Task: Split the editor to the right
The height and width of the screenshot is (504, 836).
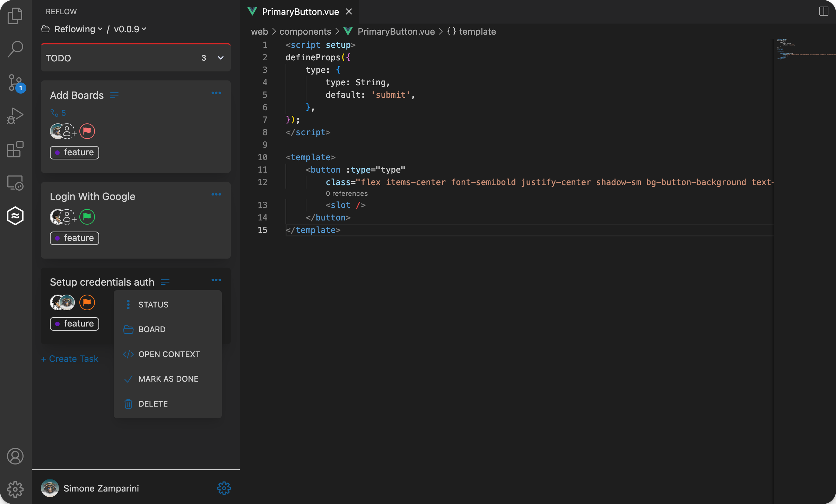Action: coord(824,11)
